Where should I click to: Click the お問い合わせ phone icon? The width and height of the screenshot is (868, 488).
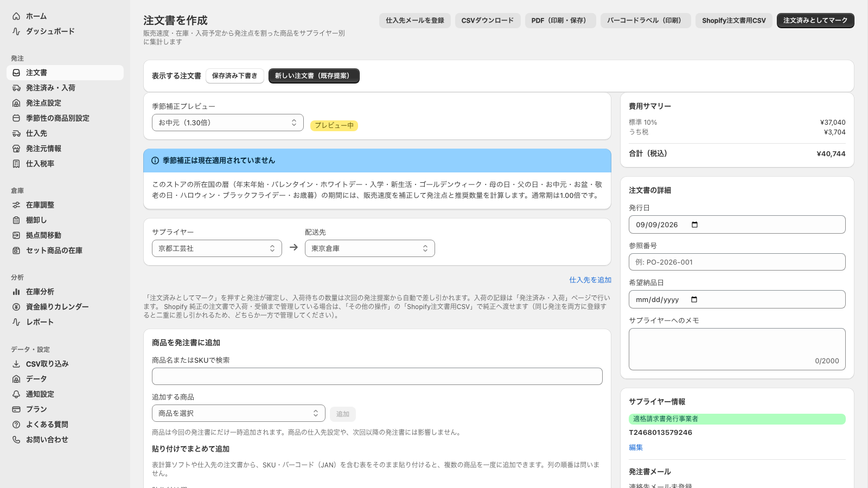16,440
